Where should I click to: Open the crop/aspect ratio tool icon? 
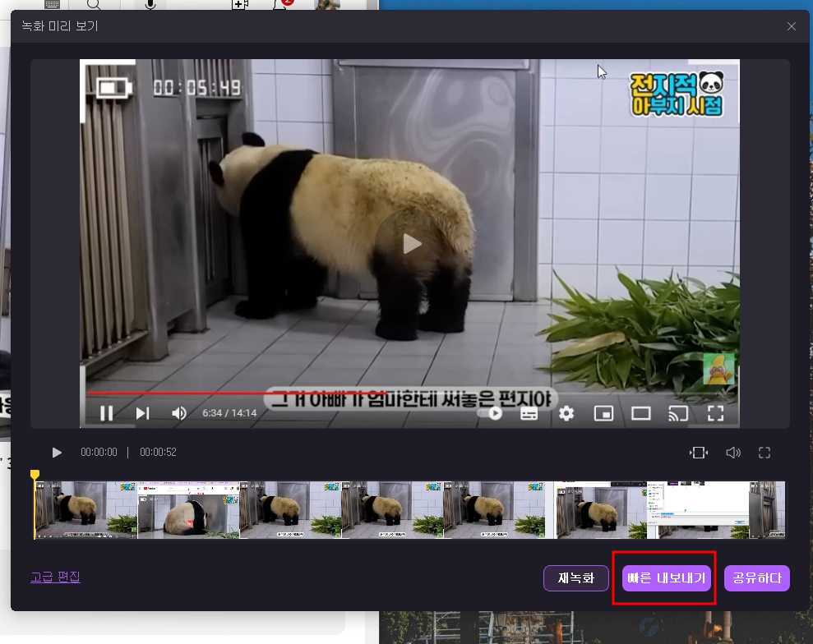(x=699, y=453)
